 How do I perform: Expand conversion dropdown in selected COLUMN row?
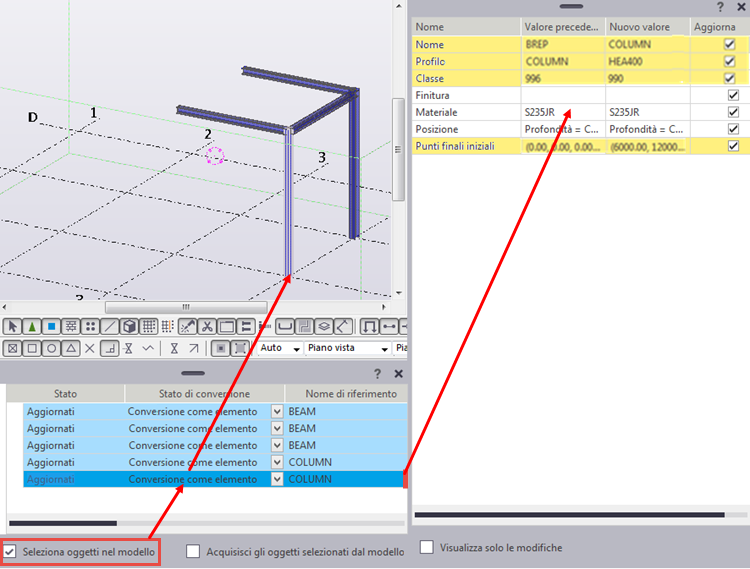tap(277, 479)
